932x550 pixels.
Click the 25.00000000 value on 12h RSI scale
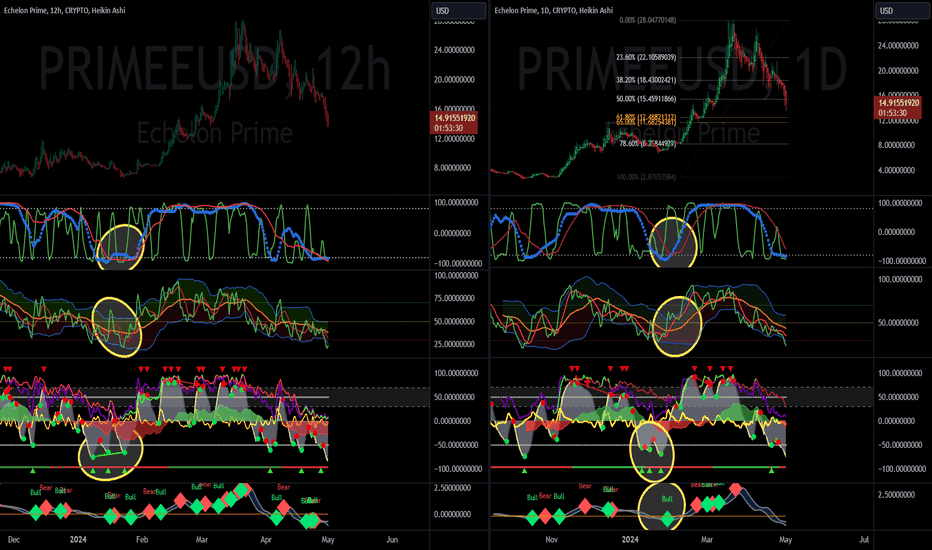(x=456, y=344)
